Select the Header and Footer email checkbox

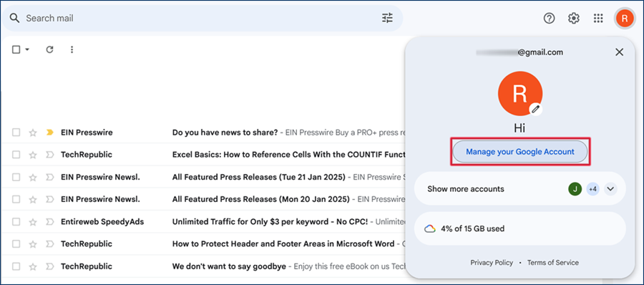click(16, 244)
